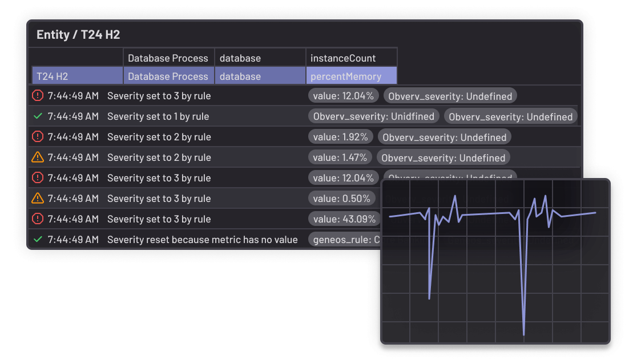Click the red severity icon next to "value: 43.09%"
The height and width of the screenshot is (364, 637).
(38, 219)
